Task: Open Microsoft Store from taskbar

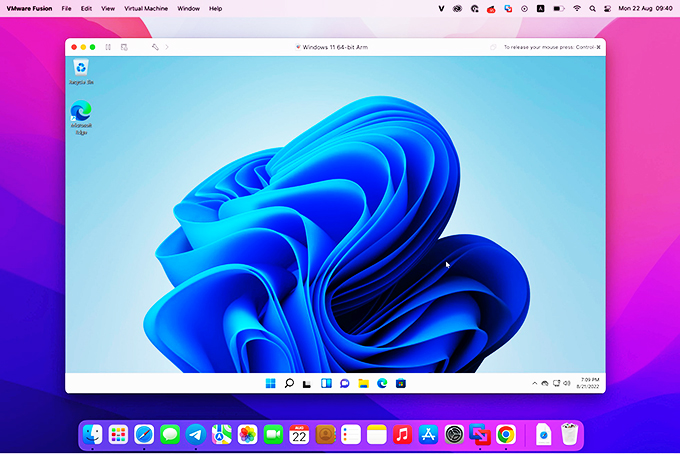Action: 400,383
